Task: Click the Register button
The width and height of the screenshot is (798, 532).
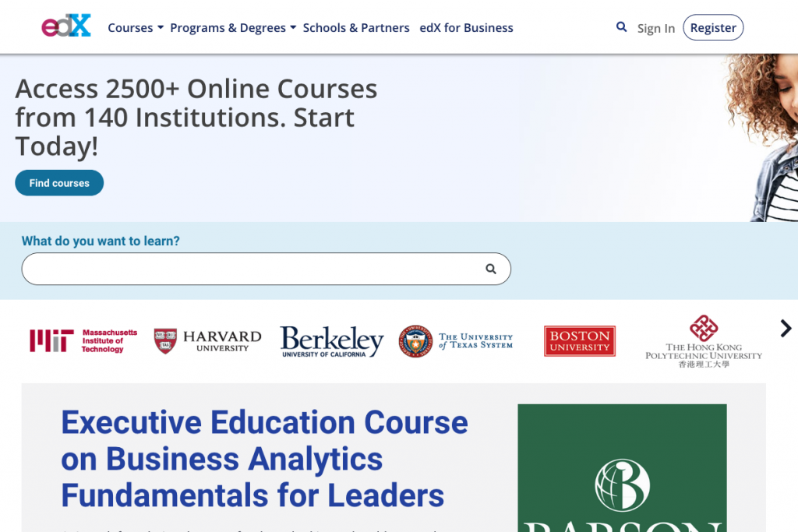Action: pyautogui.click(x=713, y=27)
